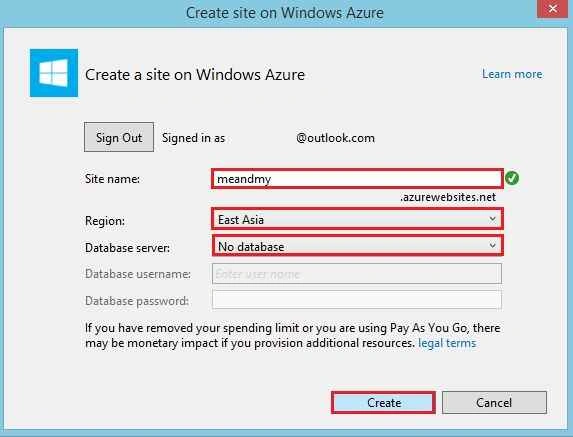
Task: Open the legal terms link
Action: pyautogui.click(x=447, y=343)
